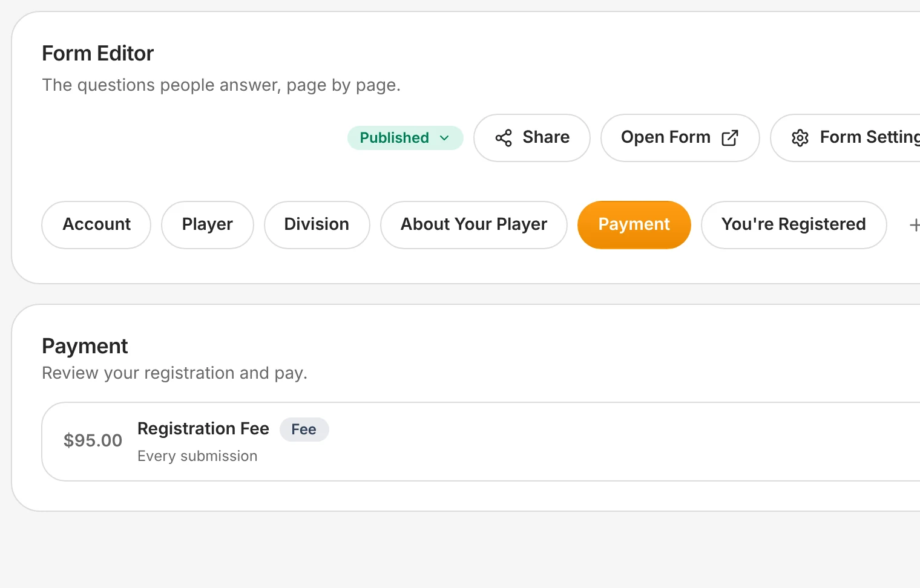The image size is (920, 588).
Task: Select the Payment page tab
Action: 634,225
